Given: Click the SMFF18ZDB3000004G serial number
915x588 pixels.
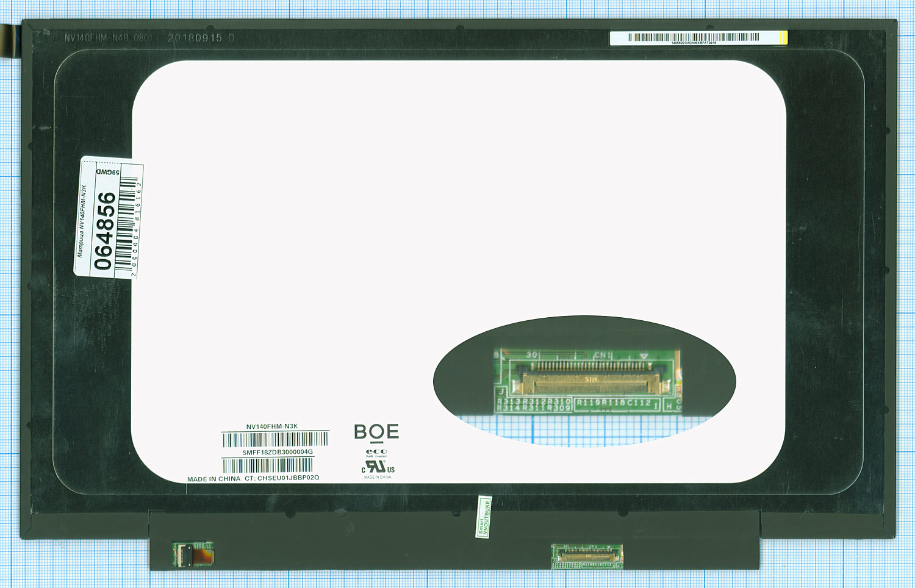Looking at the screenshot, I should tap(278, 452).
